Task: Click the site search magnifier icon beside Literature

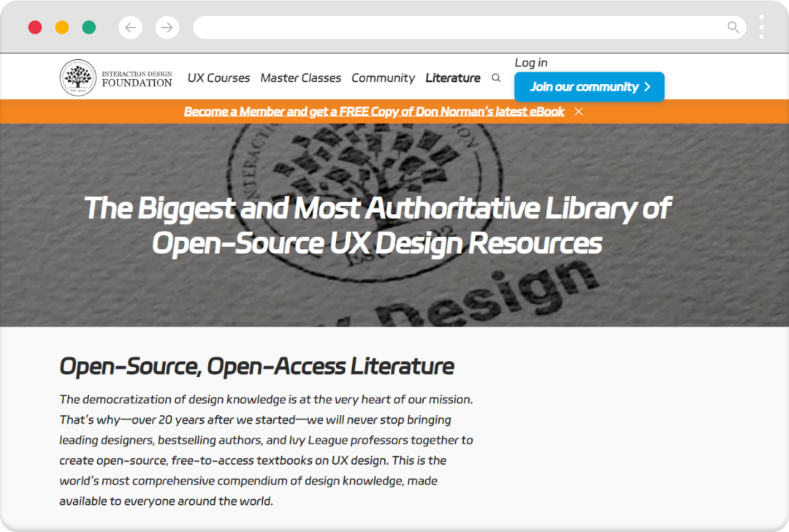Action: pyautogui.click(x=496, y=78)
